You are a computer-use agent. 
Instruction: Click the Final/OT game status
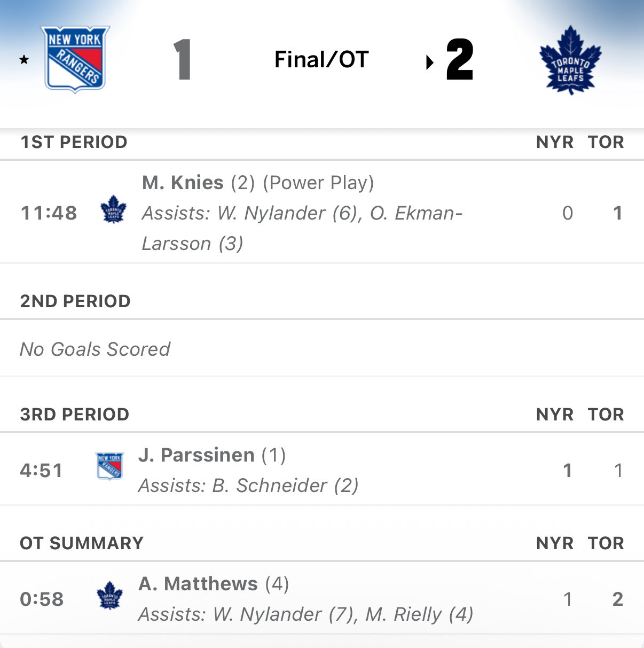point(321,59)
